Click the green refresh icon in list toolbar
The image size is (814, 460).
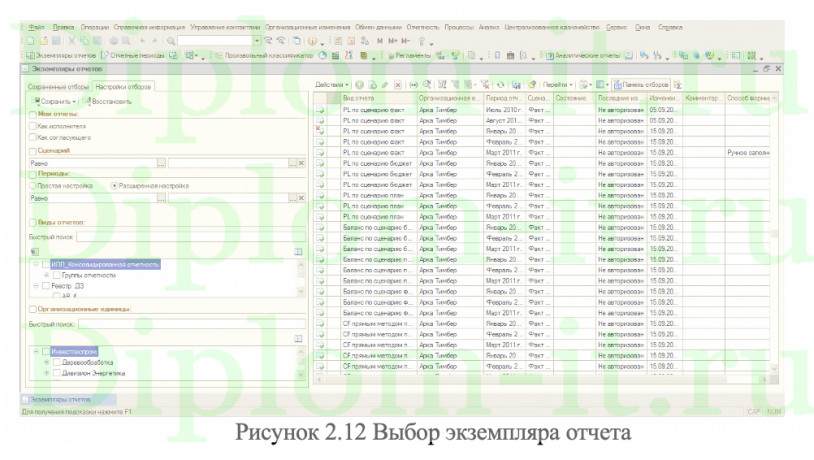[x=500, y=85]
